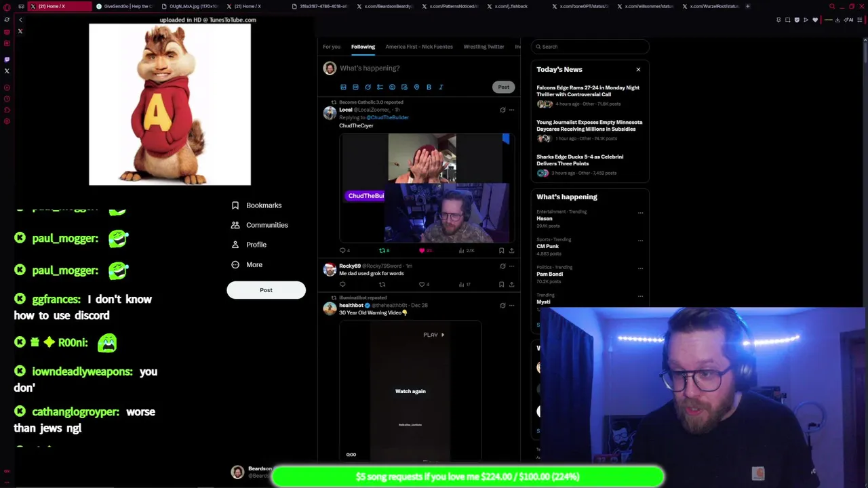The image size is (868, 488).
Task: Open more menu on Rocky69's post
Action: [511, 266]
